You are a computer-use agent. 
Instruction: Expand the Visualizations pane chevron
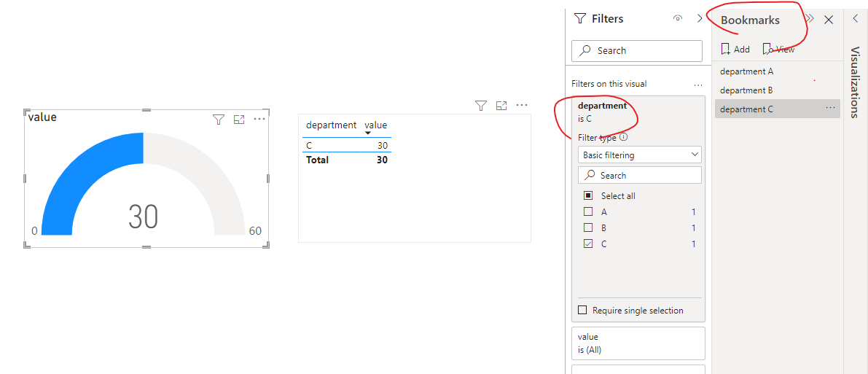pyautogui.click(x=856, y=19)
